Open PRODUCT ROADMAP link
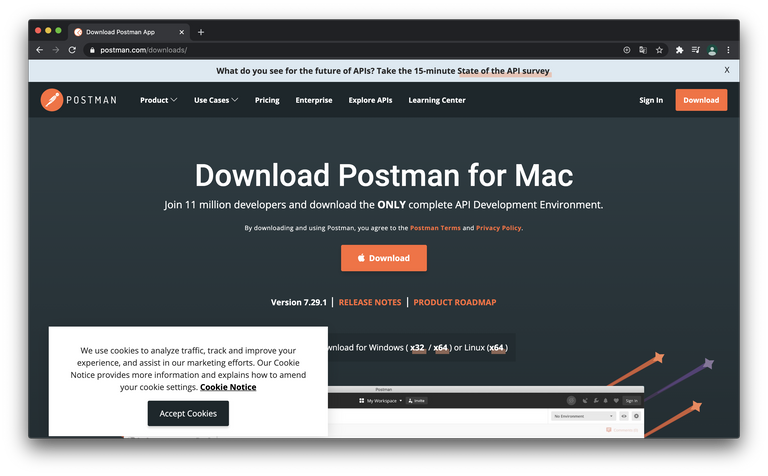768x476 pixels. coord(455,302)
